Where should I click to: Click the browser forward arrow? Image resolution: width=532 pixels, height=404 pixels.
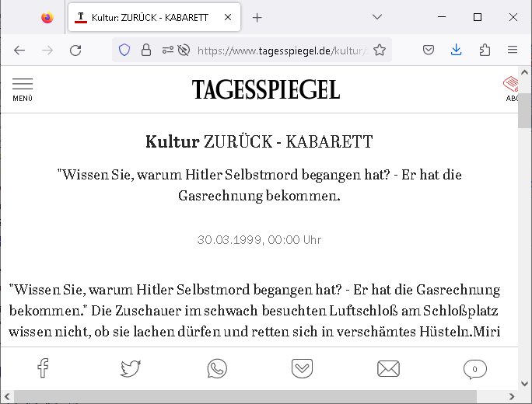pos(47,50)
